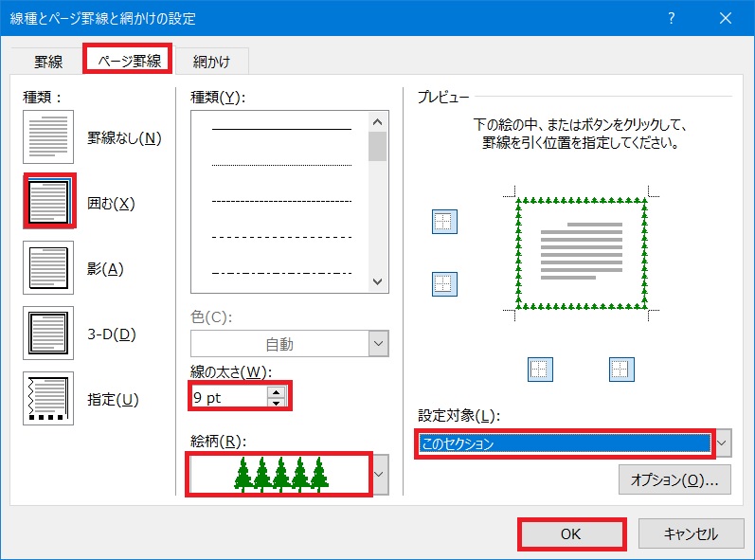Increase line width with up arrow
Screen dimensions: 755x560
pyautogui.click(x=276, y=392)
